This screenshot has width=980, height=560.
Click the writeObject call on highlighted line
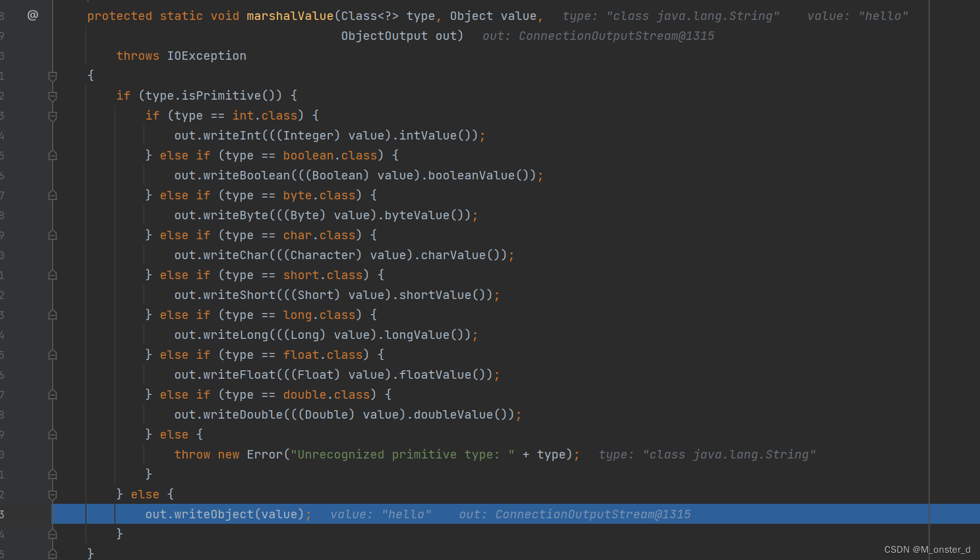point(214,515)
